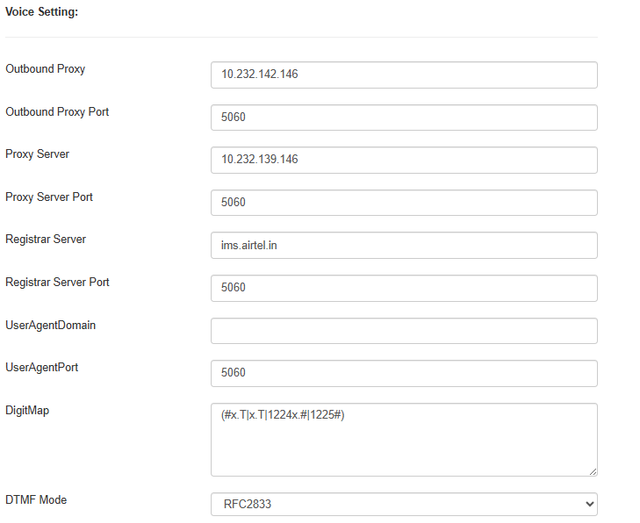The width and height of the screenshot is (640, 523).
Task: Click the Outbound Proxy label
Action: [x=45, y=69]
